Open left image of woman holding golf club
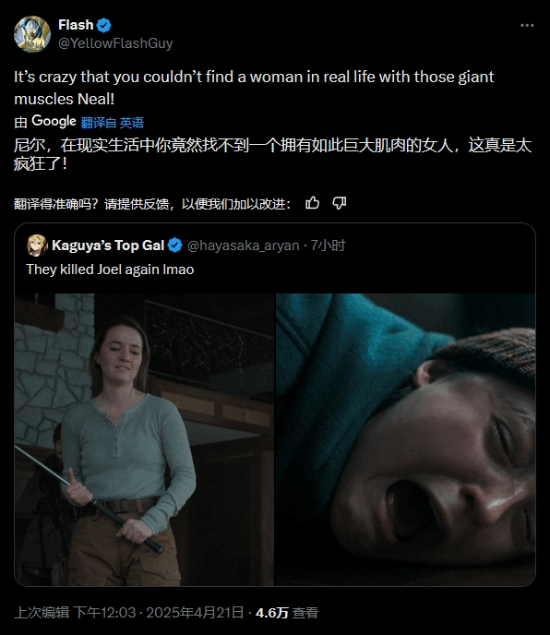Screen dimensions: 550x635 (x=144, y=439)
